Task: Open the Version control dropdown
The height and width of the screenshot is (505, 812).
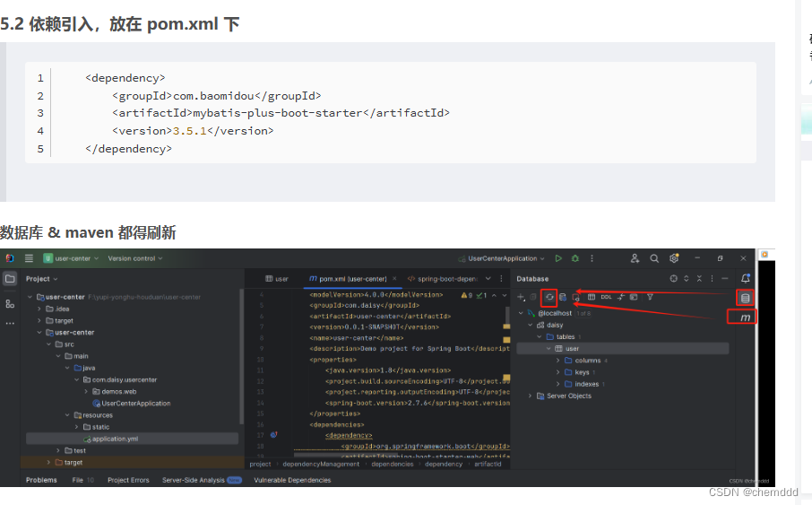Action: 135,258
